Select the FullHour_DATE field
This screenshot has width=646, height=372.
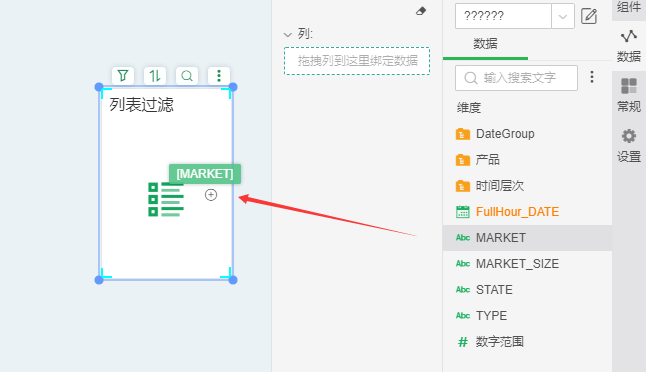(517, 212)
